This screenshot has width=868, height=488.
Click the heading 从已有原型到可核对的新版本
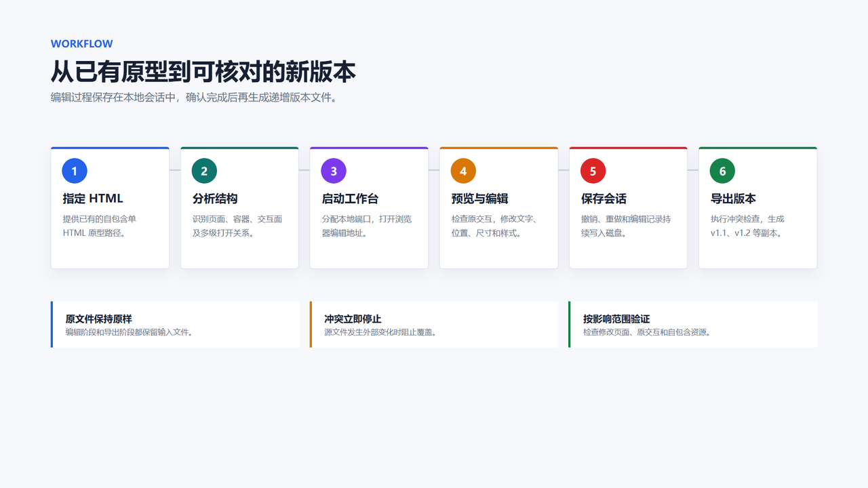(x=203, y=71)
